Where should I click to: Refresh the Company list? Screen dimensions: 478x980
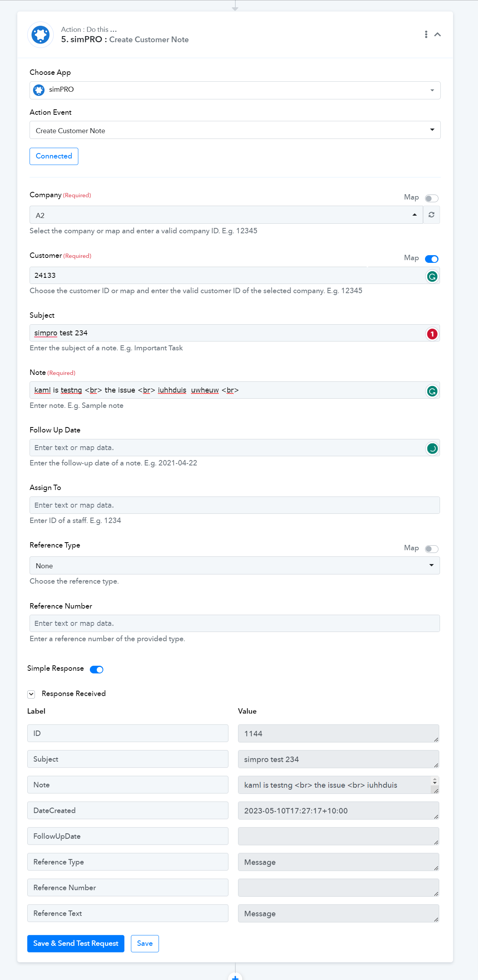point(432,215)
